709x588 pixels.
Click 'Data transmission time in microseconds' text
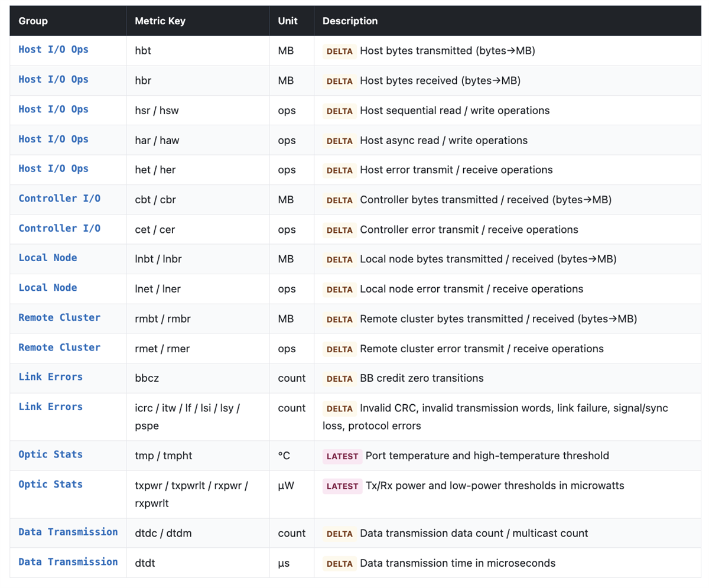pyautogui.click(x=458, y=563)
